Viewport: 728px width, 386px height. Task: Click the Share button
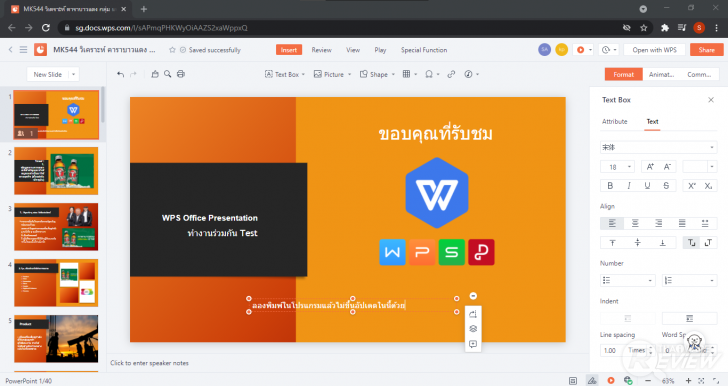tap(706, 50)
